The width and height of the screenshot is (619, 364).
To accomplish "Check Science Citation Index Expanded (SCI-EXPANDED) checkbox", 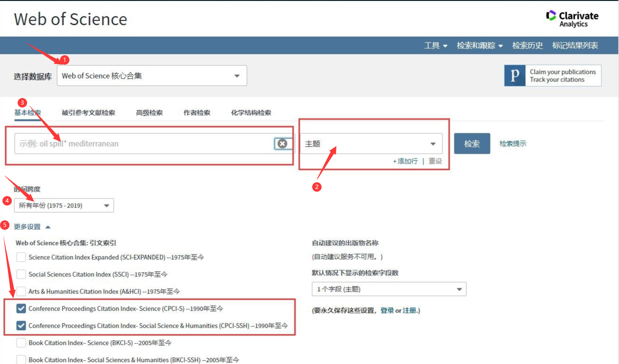I will pos(21,257).
